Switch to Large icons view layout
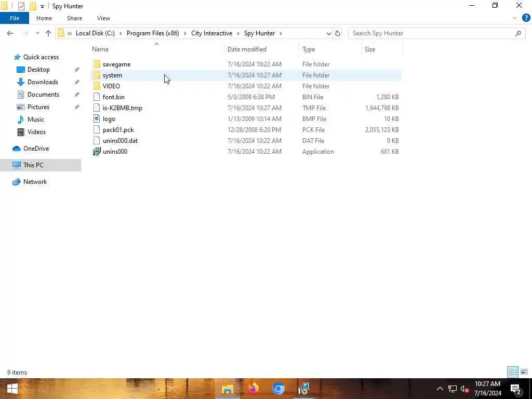532x399 pixels. tap(524, 372)
